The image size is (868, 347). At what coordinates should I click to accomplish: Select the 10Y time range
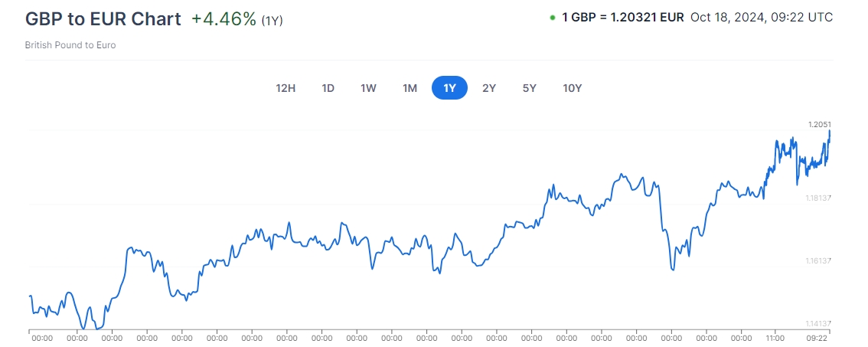(573, 88)
